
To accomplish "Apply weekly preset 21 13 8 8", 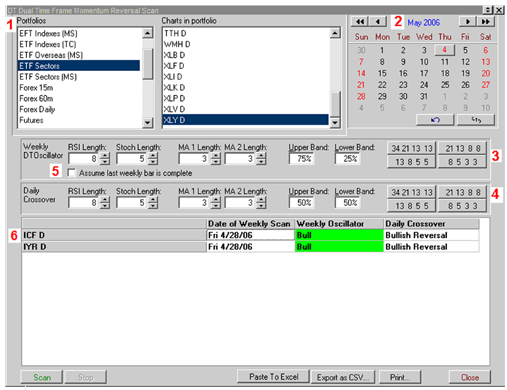I will click(462, 148).
